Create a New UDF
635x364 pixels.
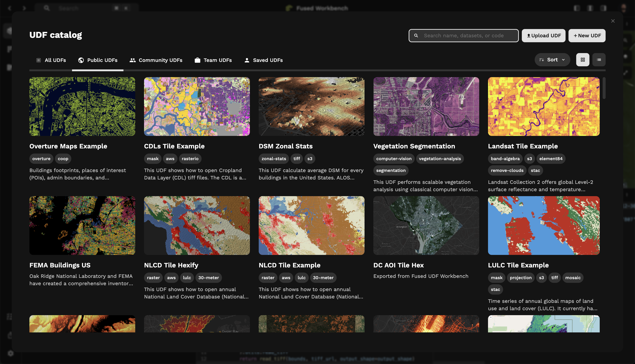pyautogui.click(x=587, y=35)
